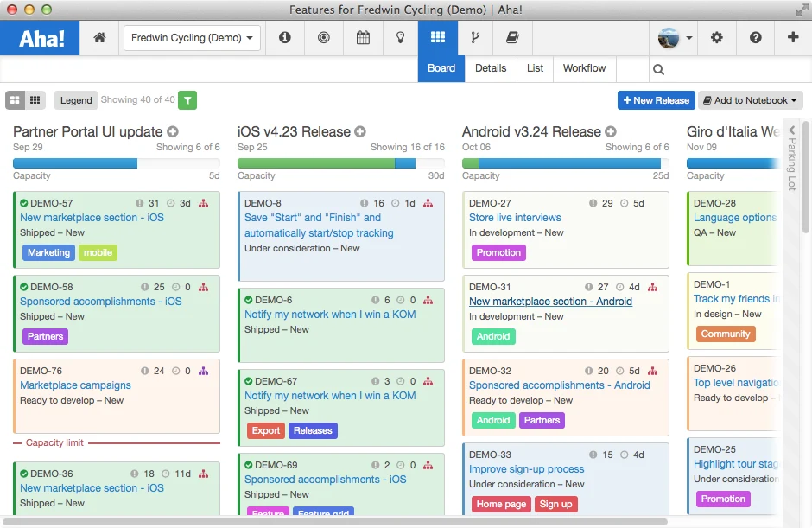
Task: Click the score icon on DEMO-27
Action: click(x=593, y=203)
